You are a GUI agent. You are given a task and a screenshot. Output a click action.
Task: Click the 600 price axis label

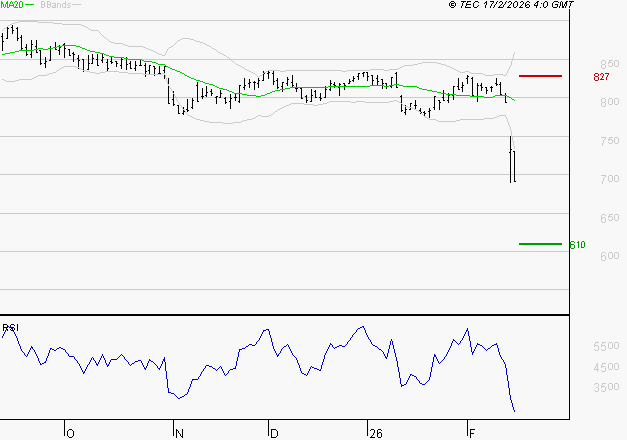pyautogui.click(x=610, y=256)
